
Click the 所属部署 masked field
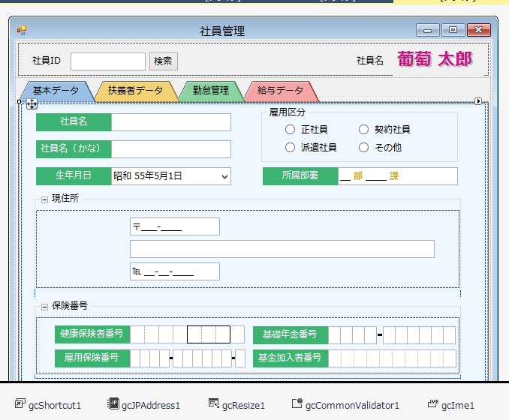click(x=398, y=176)
